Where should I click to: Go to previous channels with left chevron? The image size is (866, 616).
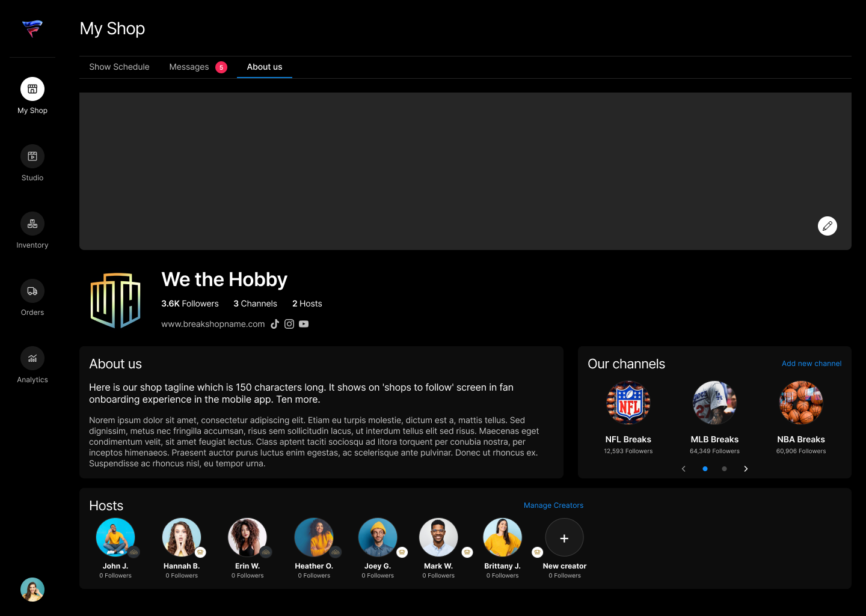(684, 469)
